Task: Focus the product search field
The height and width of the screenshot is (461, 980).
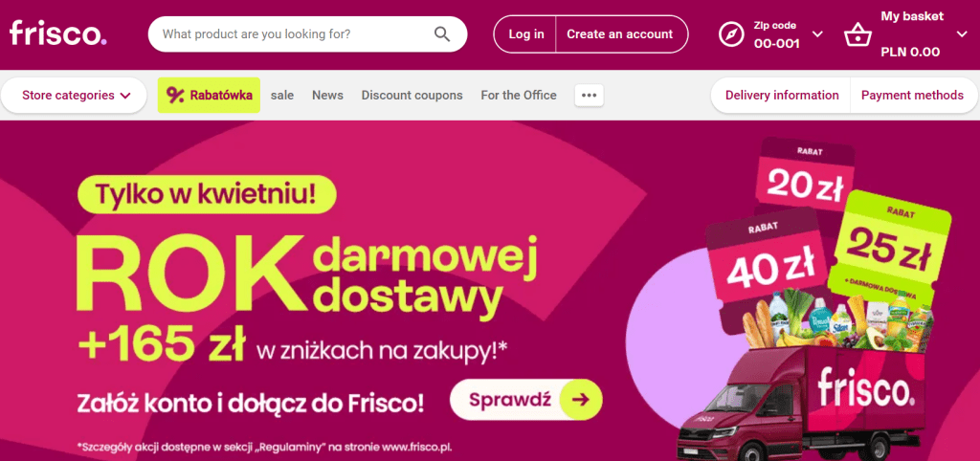Action: click(294, 33)
